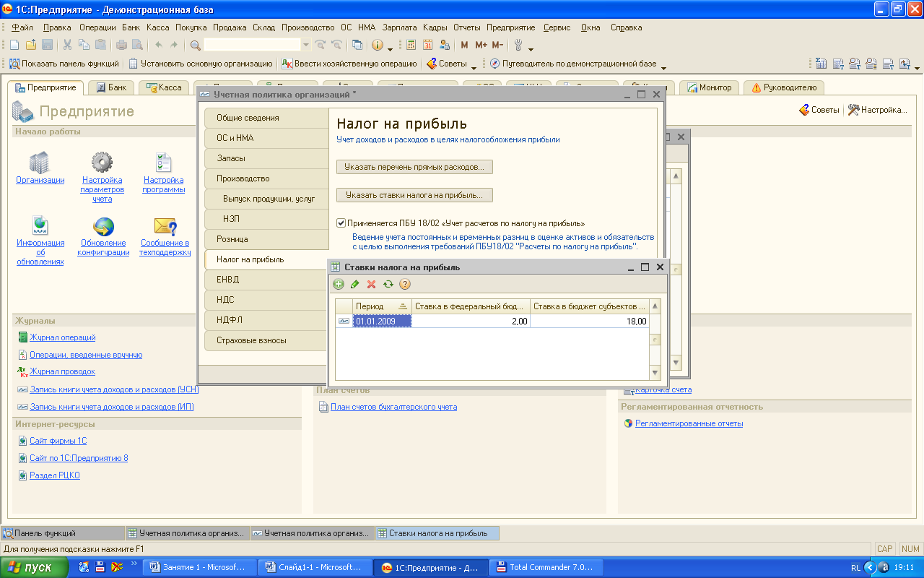Open search field dropdown arrow
The height and width of the screenshot is (578, 924).
(x=305, y=45)
